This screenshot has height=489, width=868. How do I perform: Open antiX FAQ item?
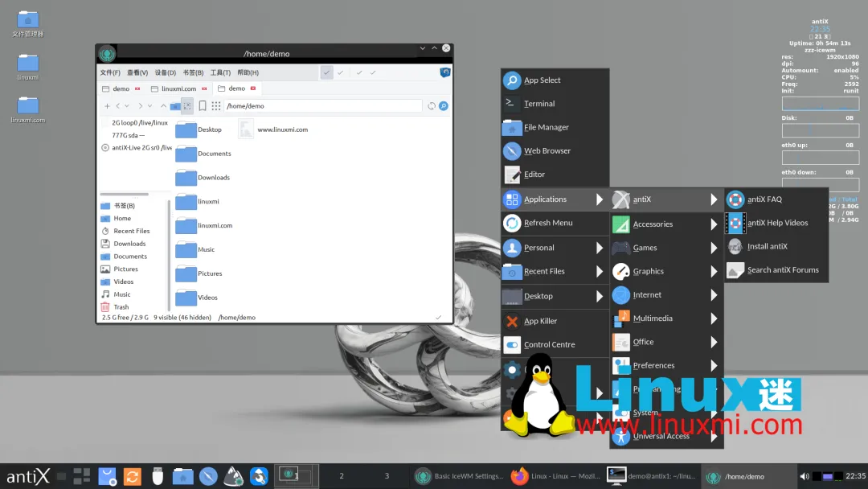776,199
